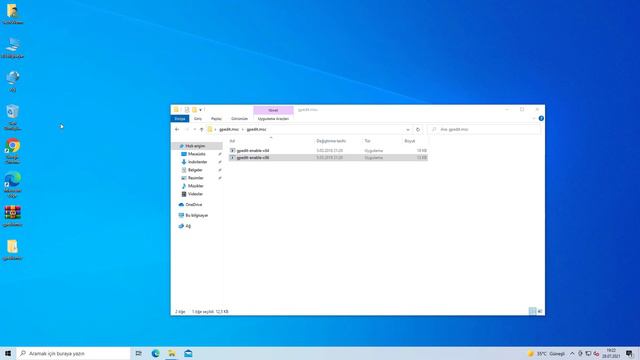The image size is (640, 360).
Task: Select the network globe desktop icon
Action: (x=13, y=81)
